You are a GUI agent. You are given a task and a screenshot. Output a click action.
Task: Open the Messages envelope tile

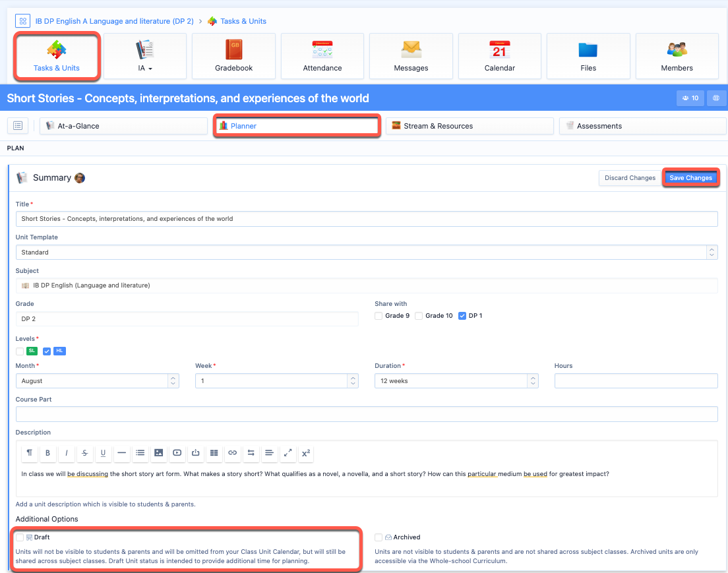[x=411, y=56]
